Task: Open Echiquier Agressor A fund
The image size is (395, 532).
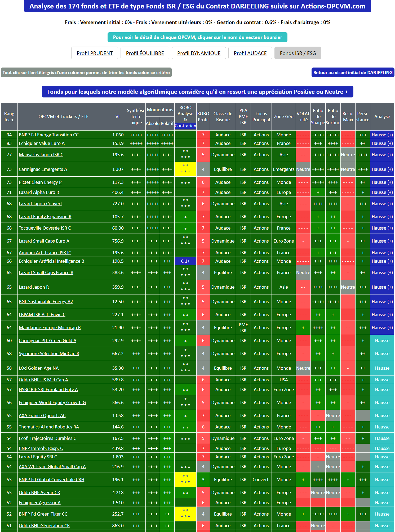Action: 40,503
